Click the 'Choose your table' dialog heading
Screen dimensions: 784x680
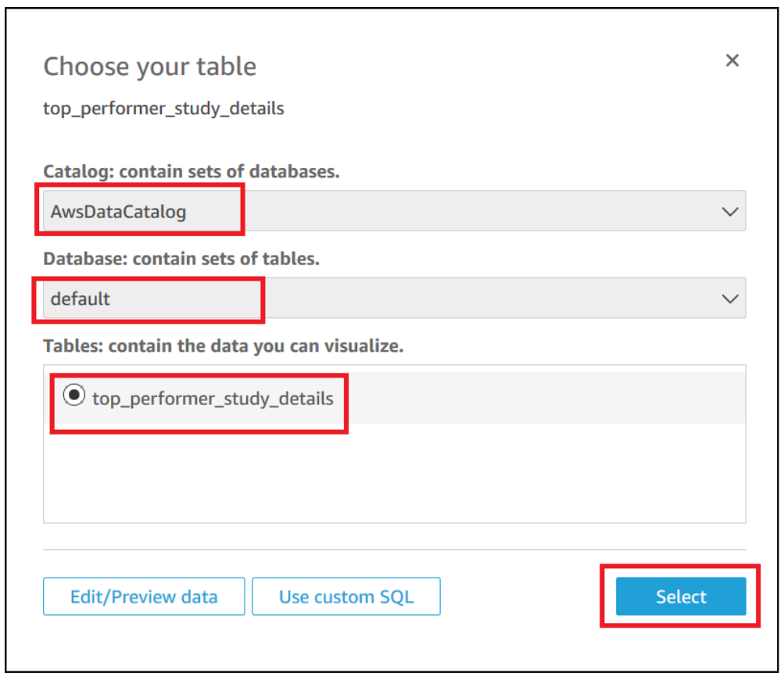point(149,66)
